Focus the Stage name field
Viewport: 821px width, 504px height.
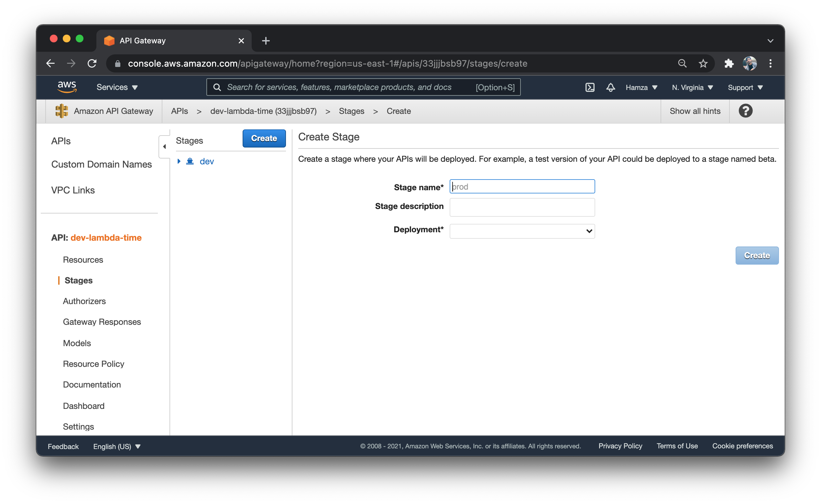[x=522, y=186]
